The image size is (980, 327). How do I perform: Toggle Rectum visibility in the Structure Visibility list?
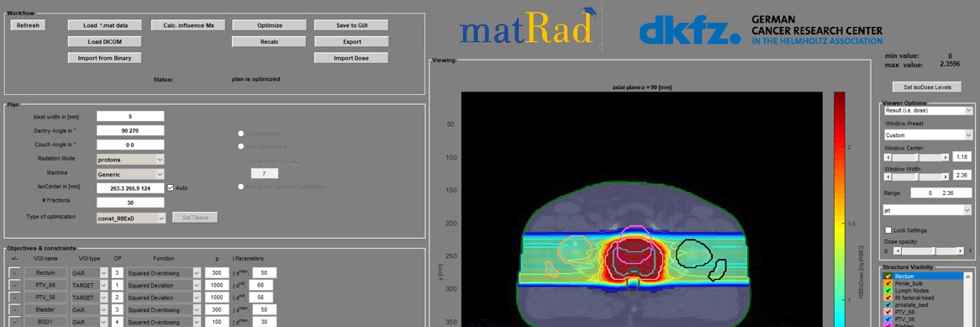[x=888, y=276]
